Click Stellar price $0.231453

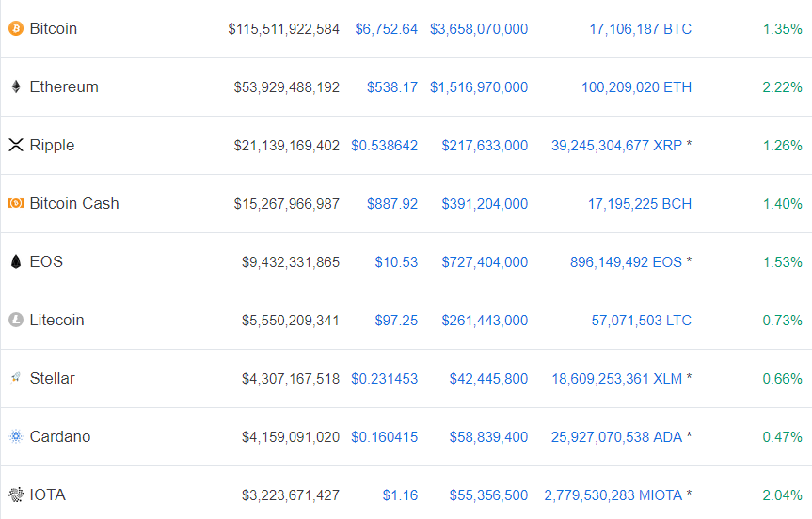384,379
